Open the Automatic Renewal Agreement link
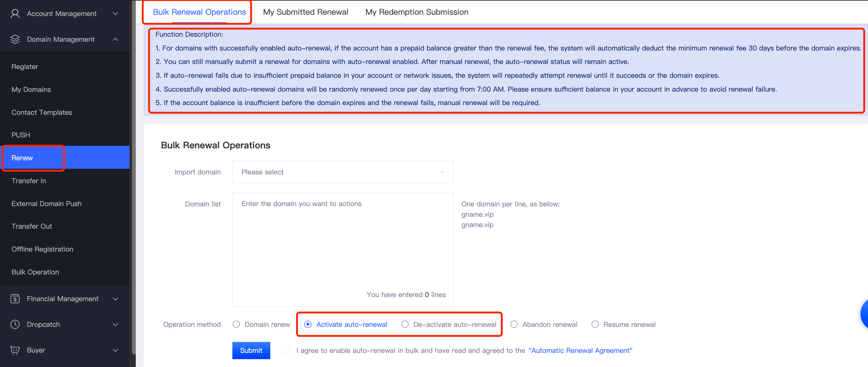The image size is (868, 367). 580,350
